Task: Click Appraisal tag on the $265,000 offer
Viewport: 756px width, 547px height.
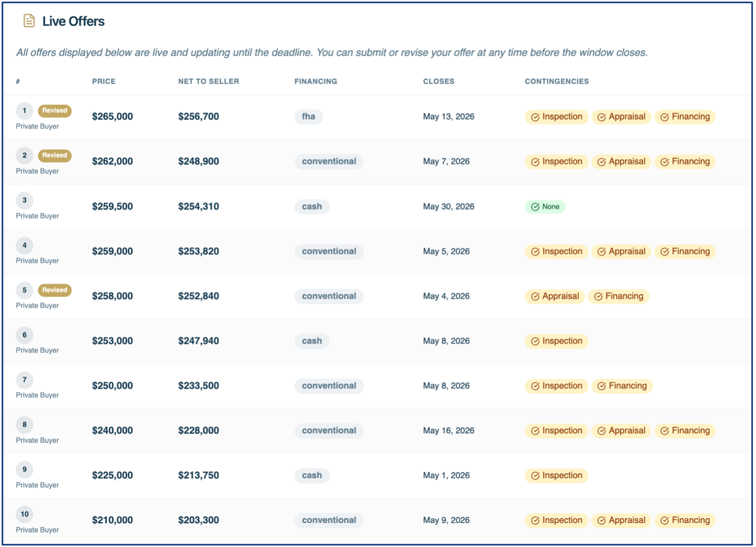Action: coord(622,117)
